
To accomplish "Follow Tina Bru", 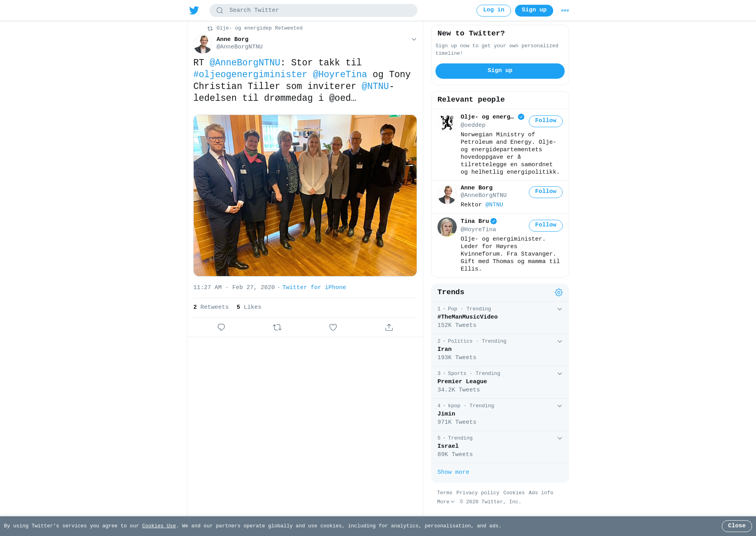I will 546,225.
